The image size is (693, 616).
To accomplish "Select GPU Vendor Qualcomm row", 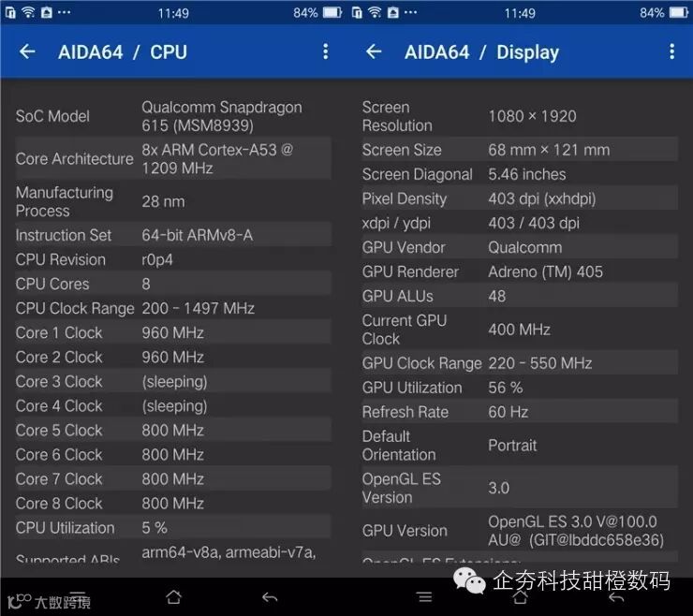I will tap(520, 247).
